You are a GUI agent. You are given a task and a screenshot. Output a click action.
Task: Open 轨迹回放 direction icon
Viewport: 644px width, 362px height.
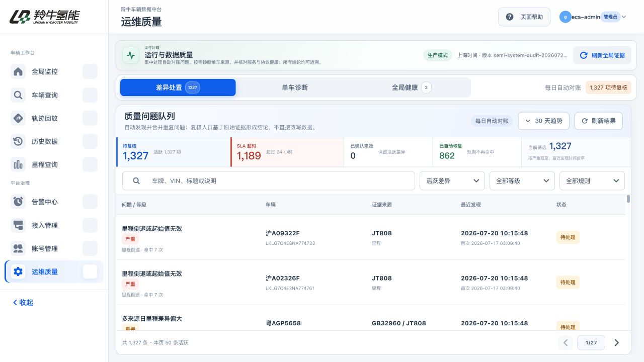tap(18, 118)
